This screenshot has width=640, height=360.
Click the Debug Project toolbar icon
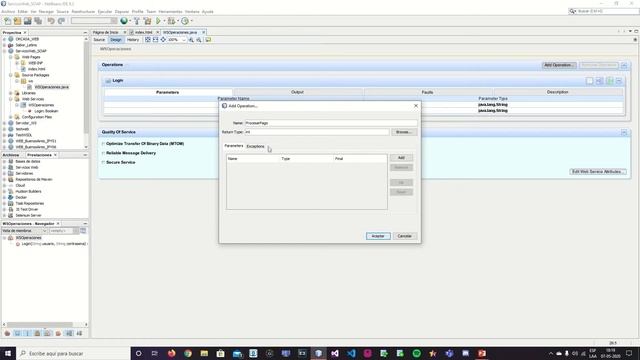pyautogui.click(x=171, y=21)
